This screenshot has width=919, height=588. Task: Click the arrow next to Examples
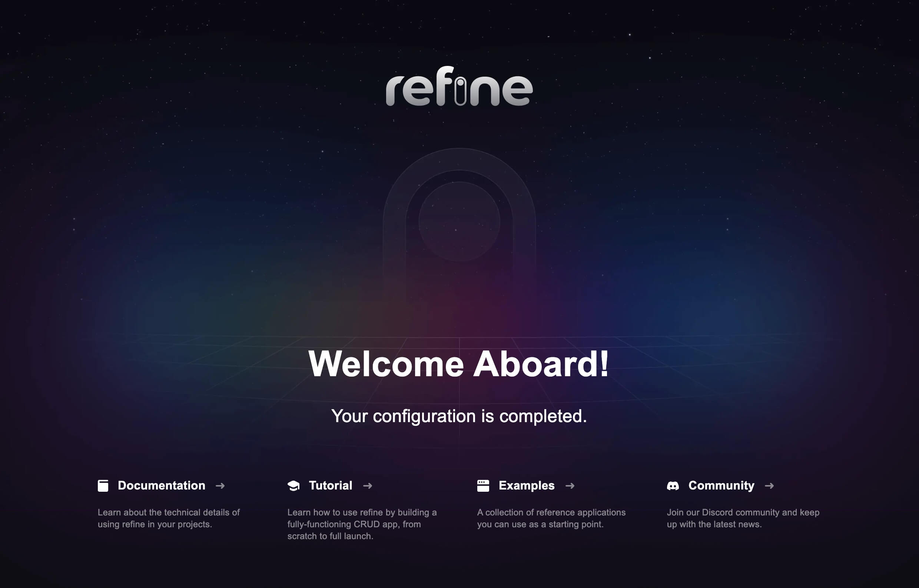click(x=570, y=486)
